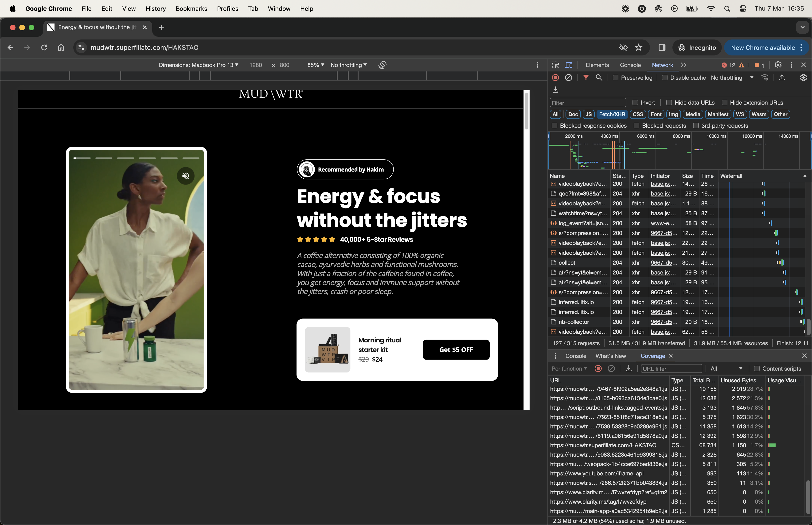812x525 pixels.
Task: Click the home button
Action: 61,47
